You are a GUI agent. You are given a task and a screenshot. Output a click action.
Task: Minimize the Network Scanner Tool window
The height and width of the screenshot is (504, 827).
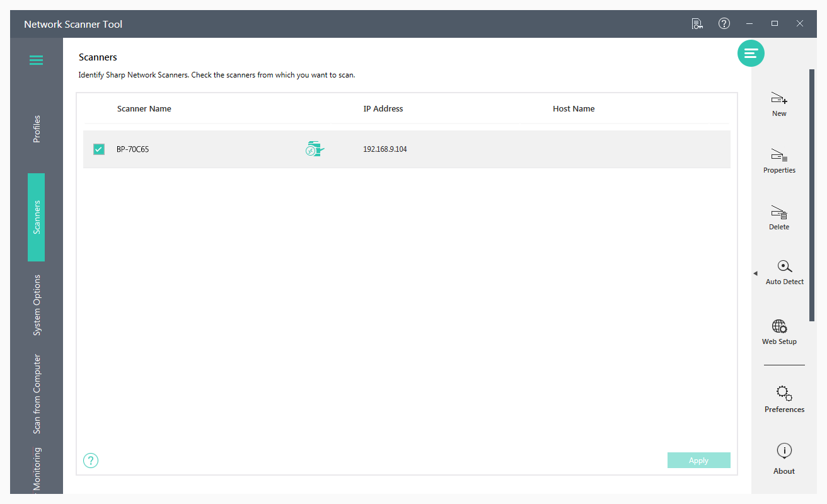[x=749, y=23]
